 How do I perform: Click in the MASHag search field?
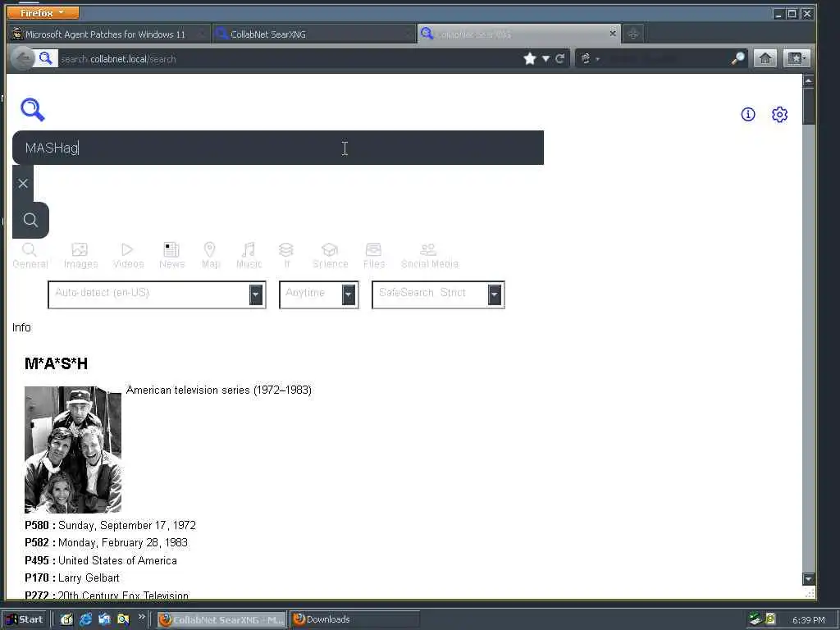click(278, 148)
